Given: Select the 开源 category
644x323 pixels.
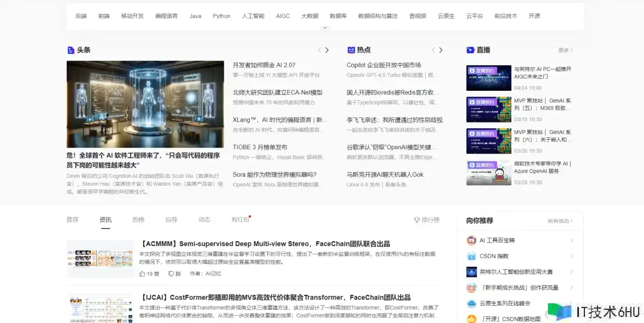Looking at the screenshot, I should (534, 16).
